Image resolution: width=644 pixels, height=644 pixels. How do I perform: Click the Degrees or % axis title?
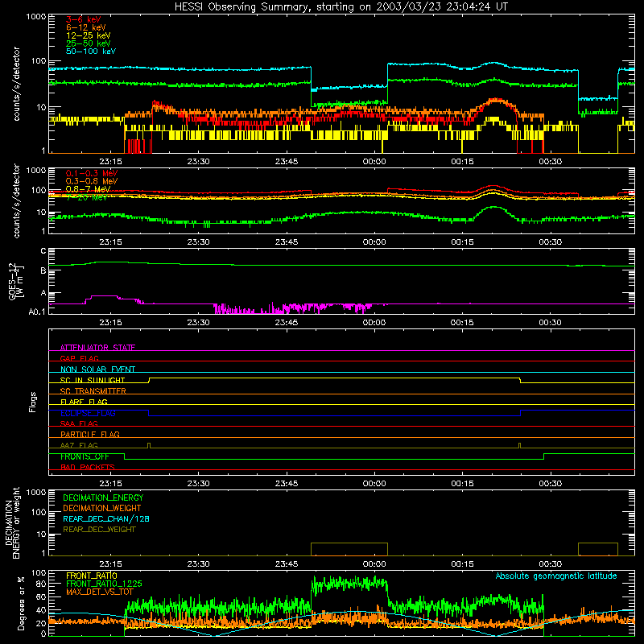pyautogui.click(x=21, y=603)
